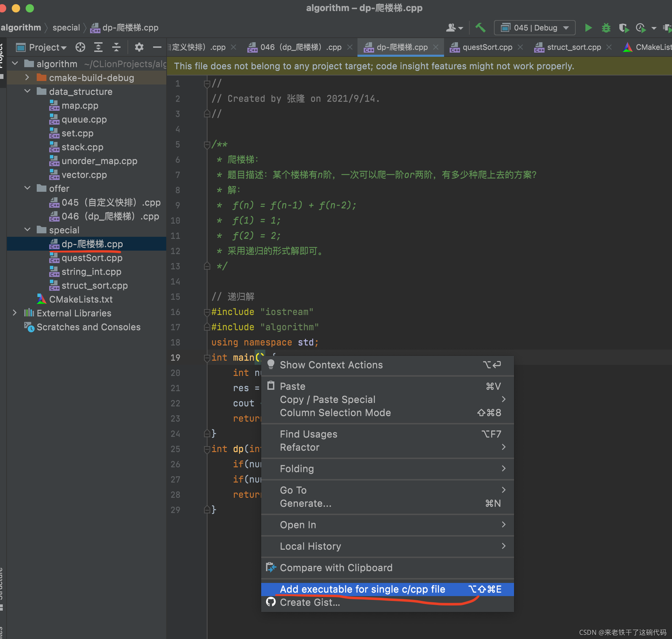Click the locate-file crosshair icon in Project panel

coord(80,47)
